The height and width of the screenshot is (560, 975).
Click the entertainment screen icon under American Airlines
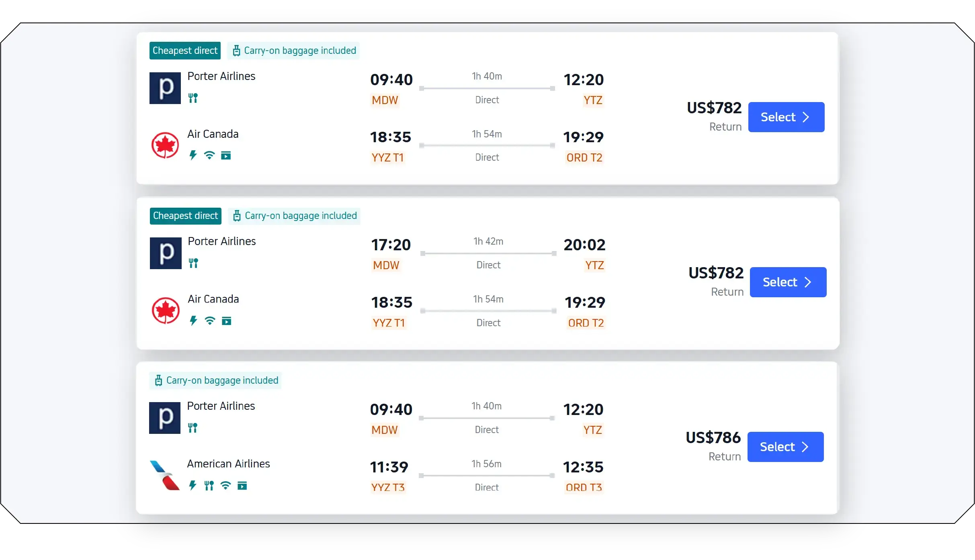click(x=242, y=486)
